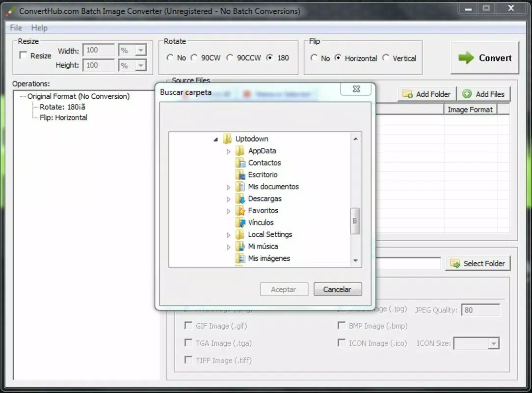Screen dimensions: 532x393
Task: Expand the AppData folder node
Action: [x=228, y=151]
